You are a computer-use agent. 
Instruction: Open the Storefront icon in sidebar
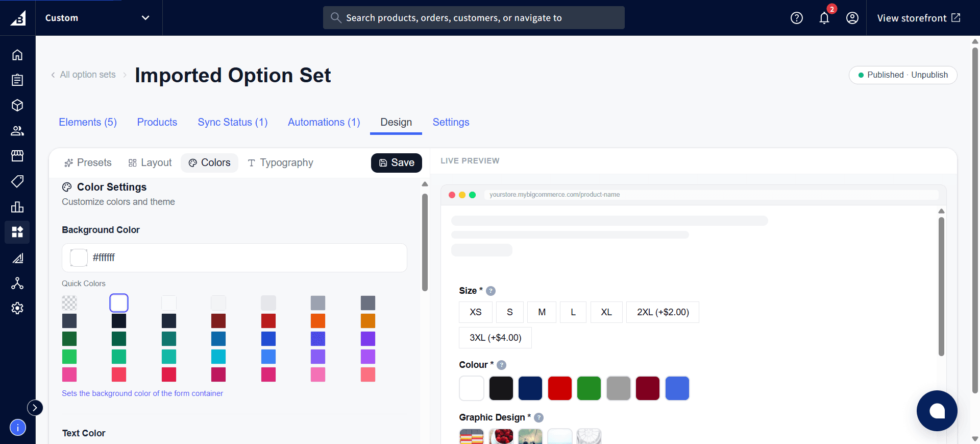pyautogui.click(x=17, y=156)
